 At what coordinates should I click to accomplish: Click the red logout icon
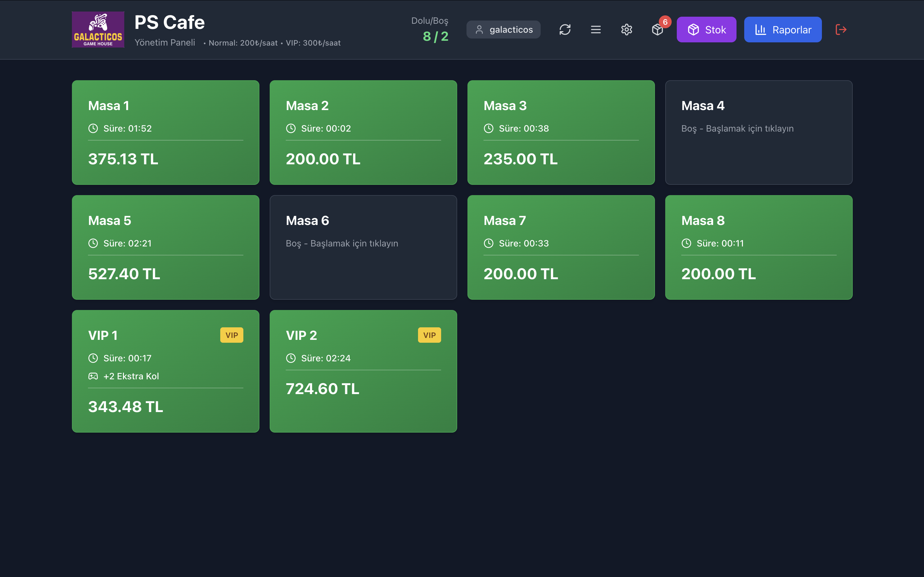(x=841, y=30)
